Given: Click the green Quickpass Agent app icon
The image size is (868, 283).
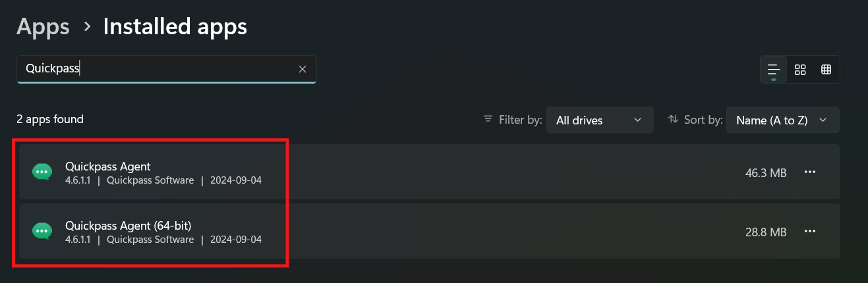Looking at the screenshot, I should click(x=42, y=172).
